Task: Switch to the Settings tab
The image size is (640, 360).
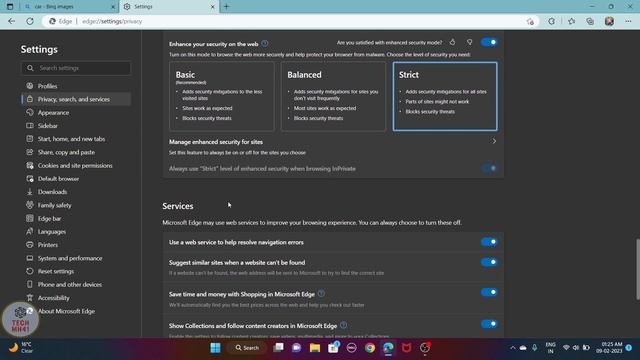Action: coord(168,7)
